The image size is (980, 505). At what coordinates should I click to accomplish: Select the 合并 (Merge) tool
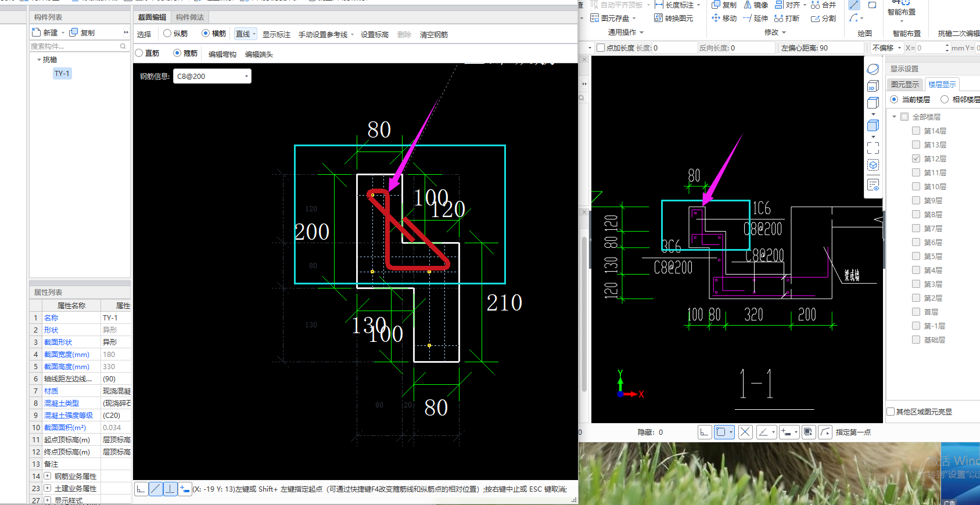coord(823,5)
